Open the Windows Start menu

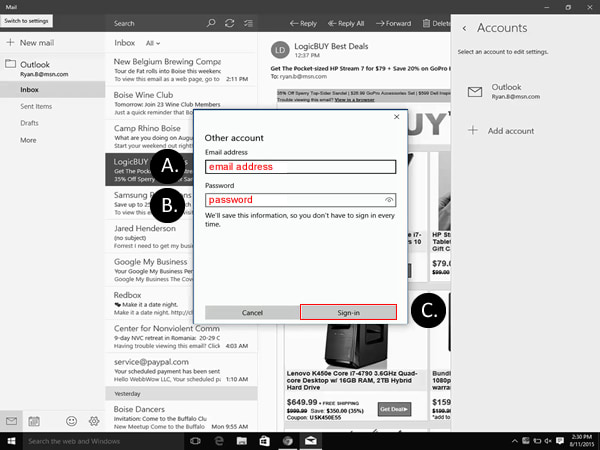click(11, 441)
